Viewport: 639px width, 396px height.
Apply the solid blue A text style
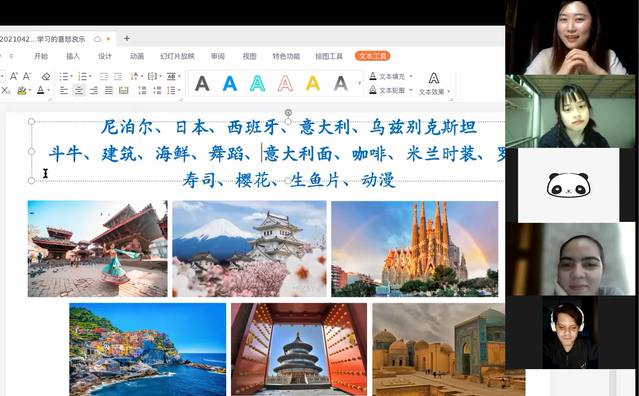(230, 84)
